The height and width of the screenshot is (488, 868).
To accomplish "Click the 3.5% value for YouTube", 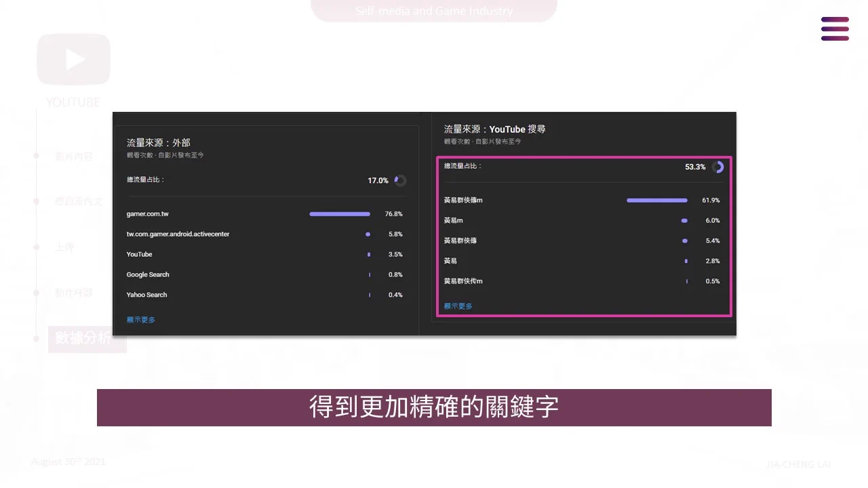I will click(x=395, y=254).
